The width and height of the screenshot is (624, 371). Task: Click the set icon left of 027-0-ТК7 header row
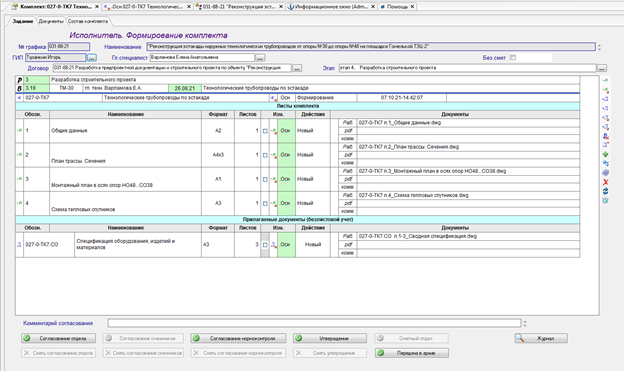tap(19, 98)
